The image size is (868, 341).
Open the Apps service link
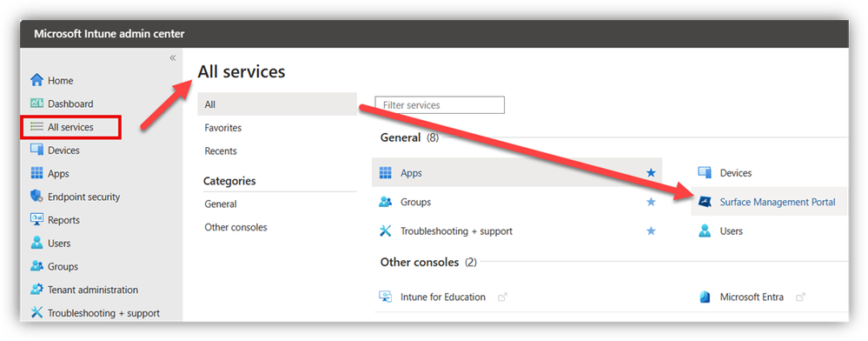(x=411, y=173)
